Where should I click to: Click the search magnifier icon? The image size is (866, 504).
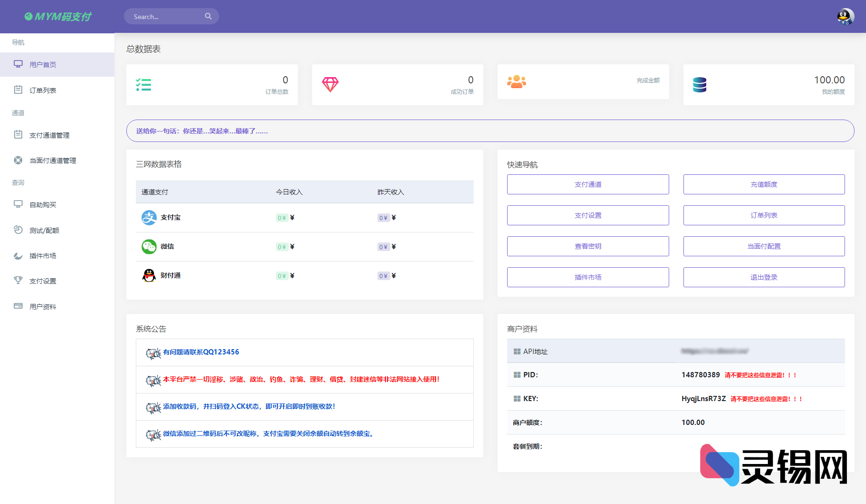pyautogui.click(x=208, y=16)
